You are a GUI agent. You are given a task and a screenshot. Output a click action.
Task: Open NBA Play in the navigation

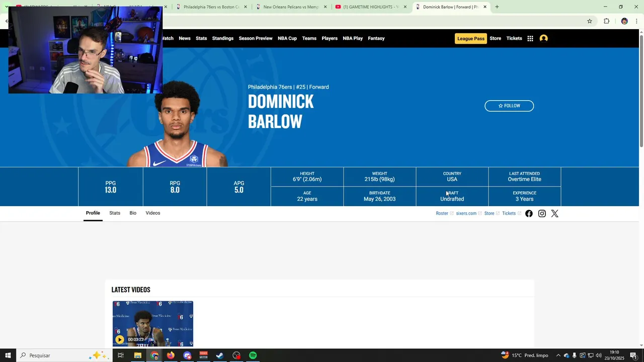(x=353, y=38)
